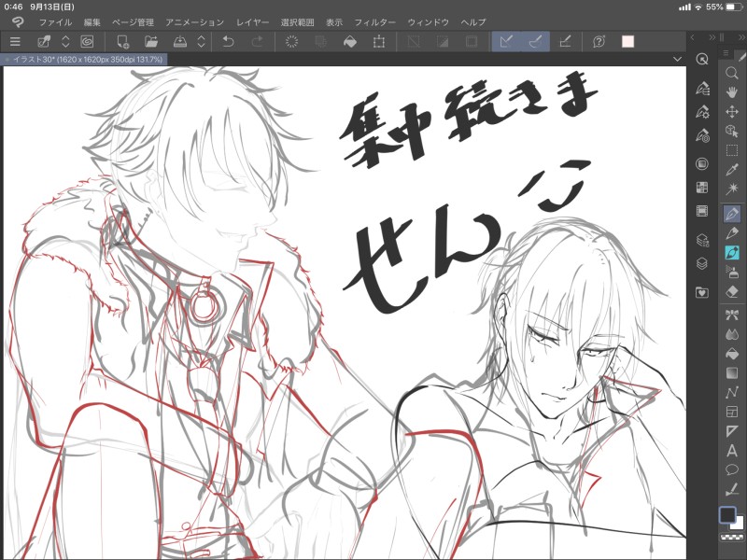Select the Airbrush tool
The width and height of the screenshot is (747, 560).
pyautogui.click(x=732, y=273)
